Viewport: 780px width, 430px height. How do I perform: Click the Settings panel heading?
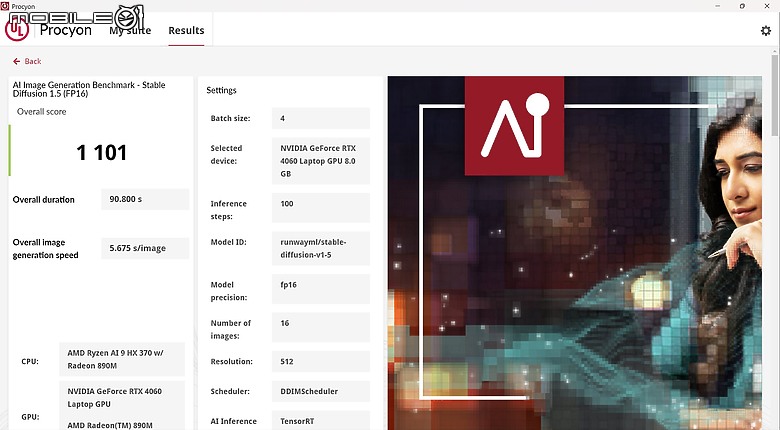pyautogui.click(x=221, y=90)
